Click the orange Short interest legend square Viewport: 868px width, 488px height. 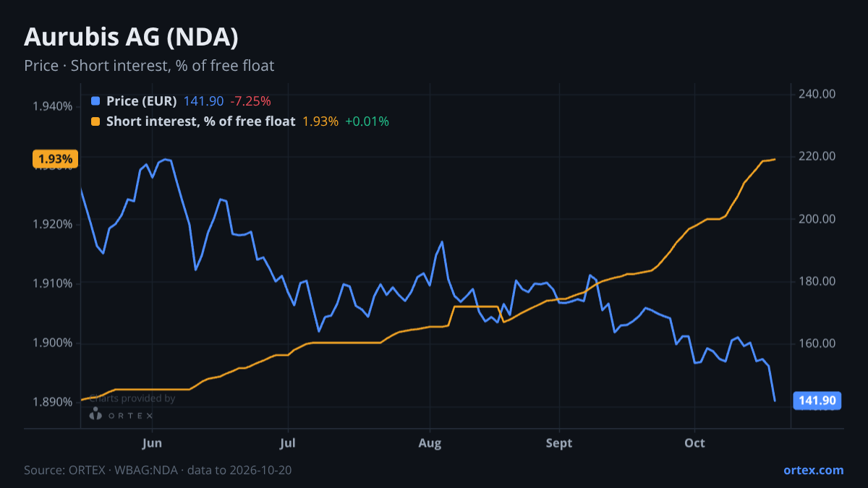click(x=95, y=121)
